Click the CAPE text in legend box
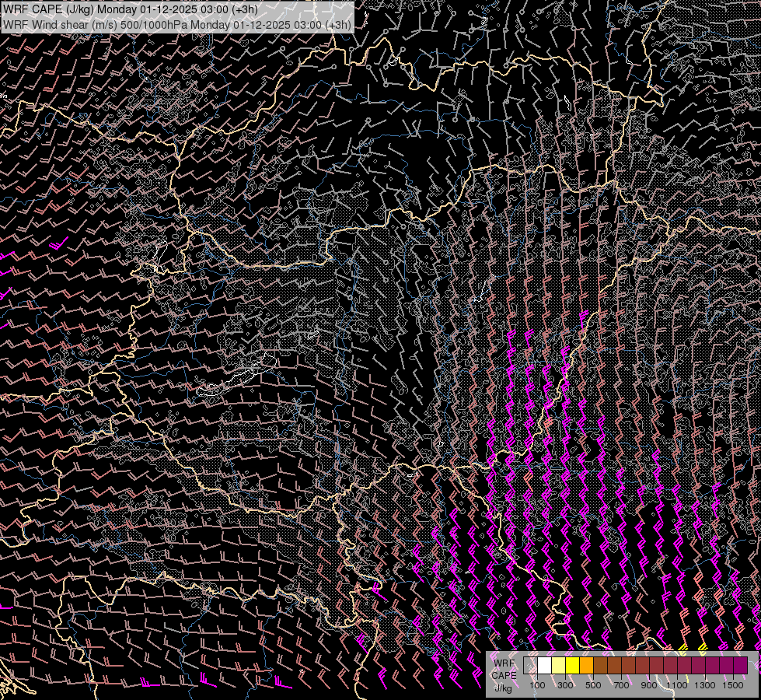This screenshot has height=700, width=761. pos(503,675)
